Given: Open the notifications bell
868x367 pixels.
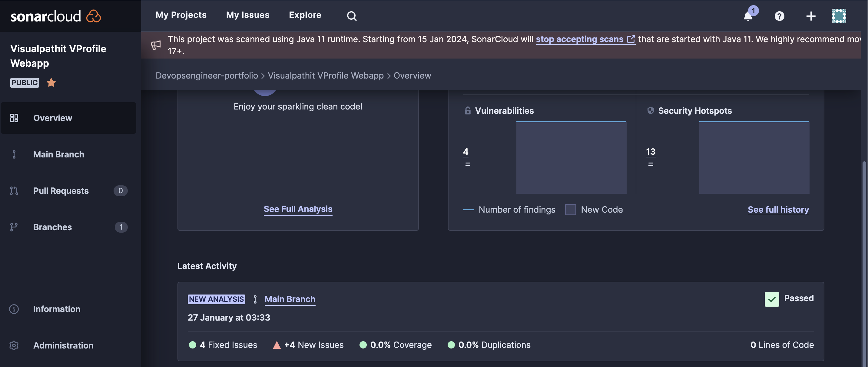Looking at the screenshot, I should (748, 16).
